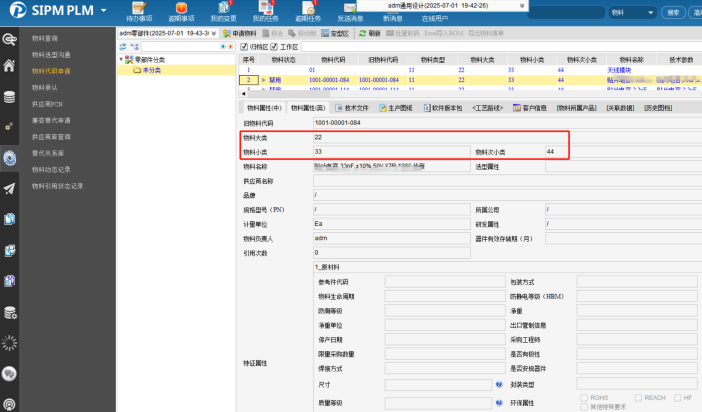The height and width of the screenshot is (412, 702).
Task: Open the 软件版本包 tab
Action: point(443,108)
